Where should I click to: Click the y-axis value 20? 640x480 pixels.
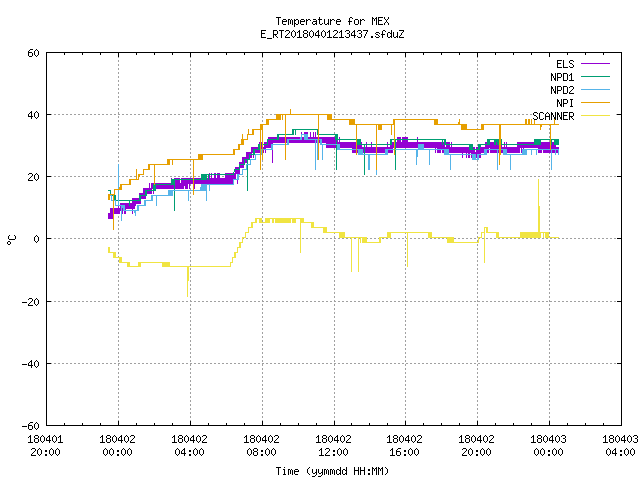[x=33, y=177]
